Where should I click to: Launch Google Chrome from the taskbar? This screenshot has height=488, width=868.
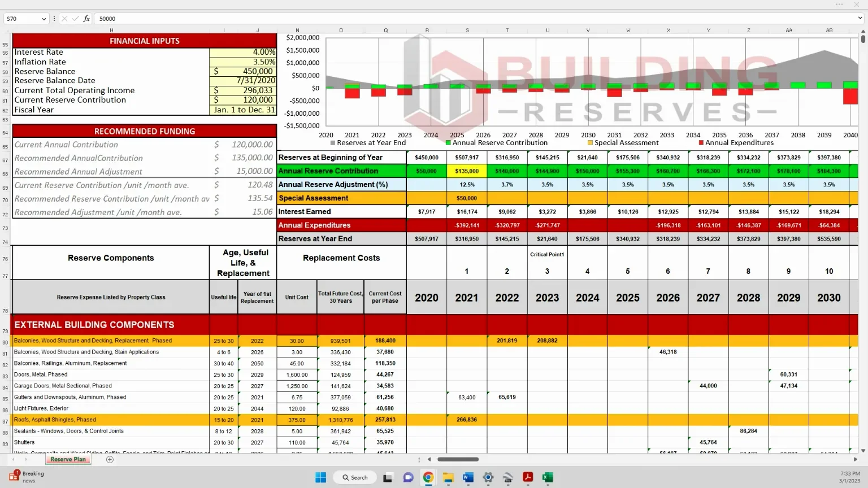pyautogui.click(x=428, y=477)
